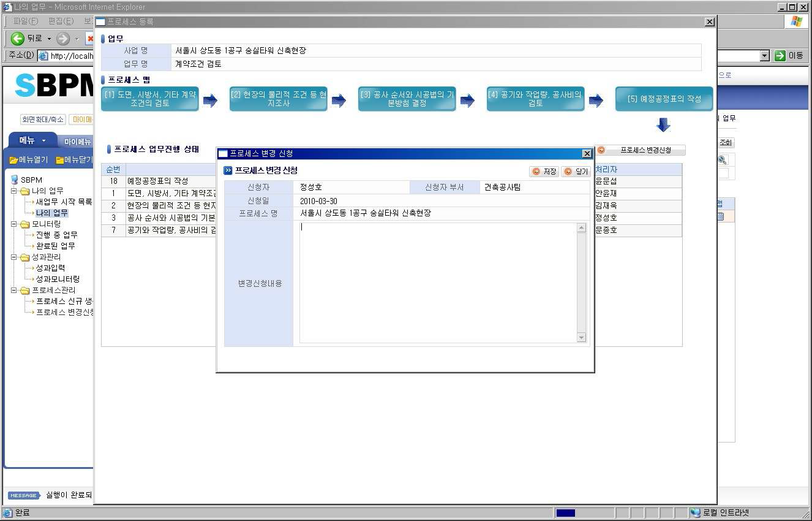Select row 3 공사 순서와 시공법 cell

point(171,218)
